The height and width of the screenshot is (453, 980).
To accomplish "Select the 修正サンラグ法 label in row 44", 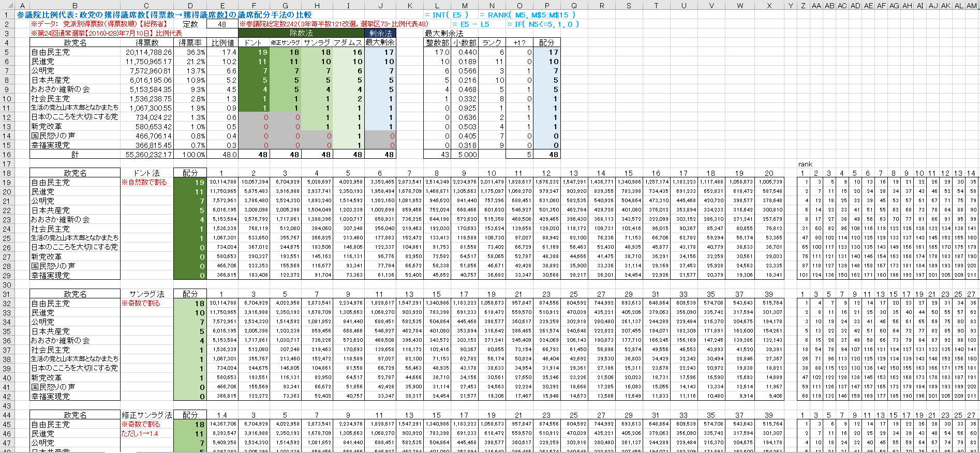I will (x=147, y=415).
